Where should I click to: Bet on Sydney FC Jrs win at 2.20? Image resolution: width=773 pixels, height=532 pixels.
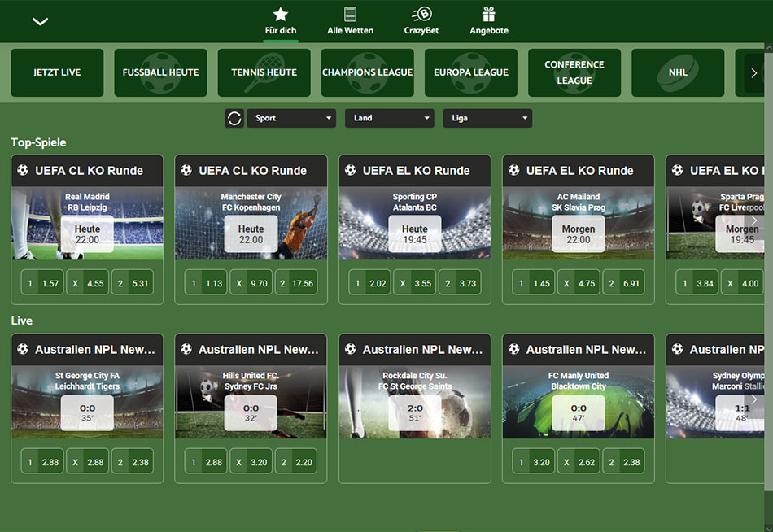click(x=296, y=463)
